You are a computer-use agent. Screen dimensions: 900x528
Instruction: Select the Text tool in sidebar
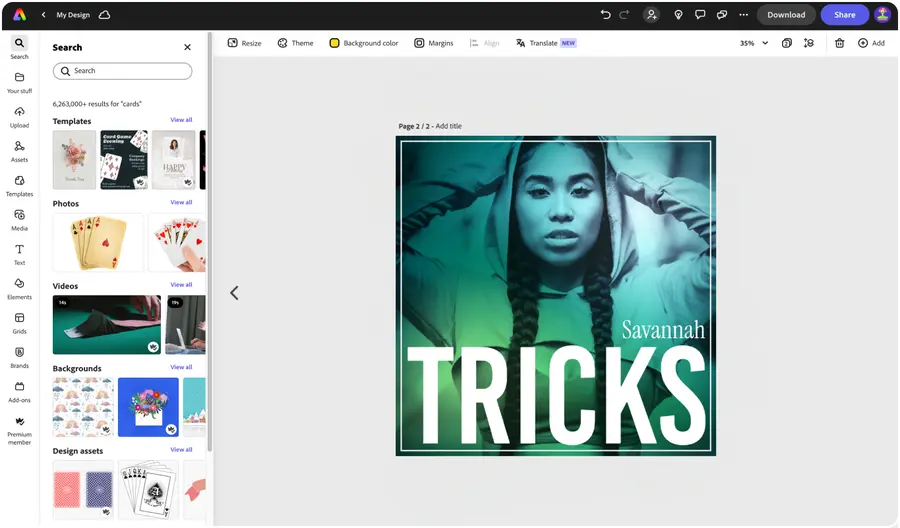pos(20,255)
